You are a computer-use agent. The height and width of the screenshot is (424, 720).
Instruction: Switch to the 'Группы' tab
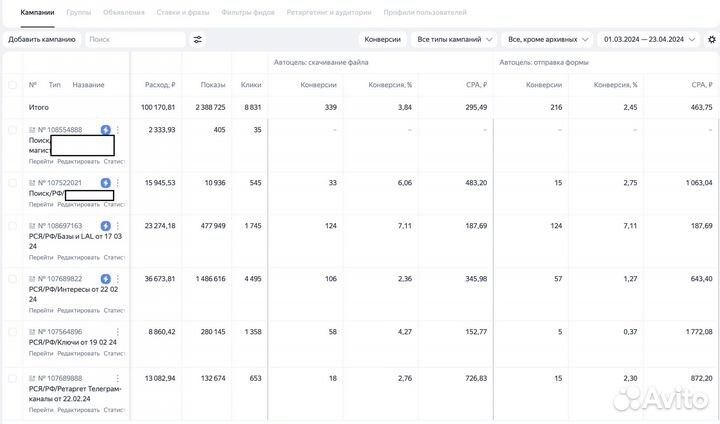click(x=76, y=12)
